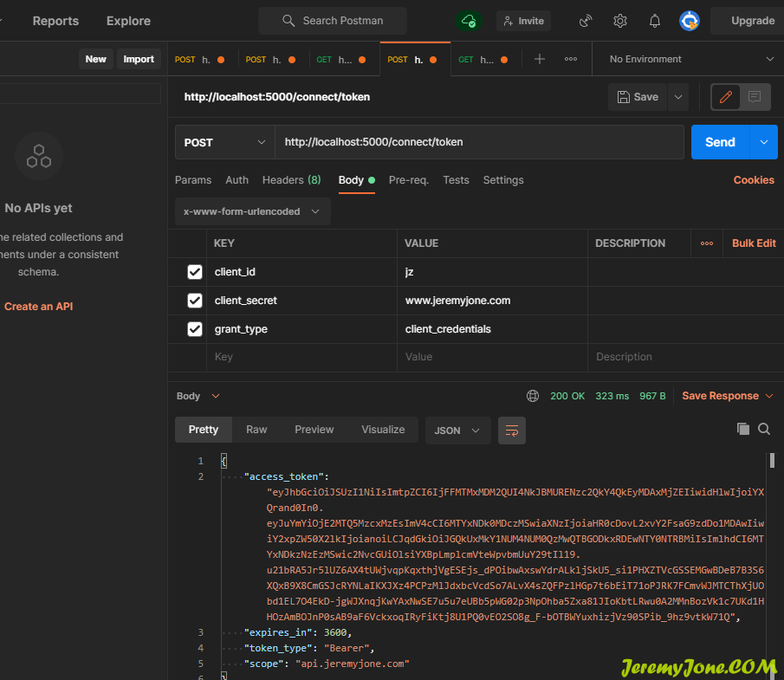Select the first POST request tab

click(199, 60)
